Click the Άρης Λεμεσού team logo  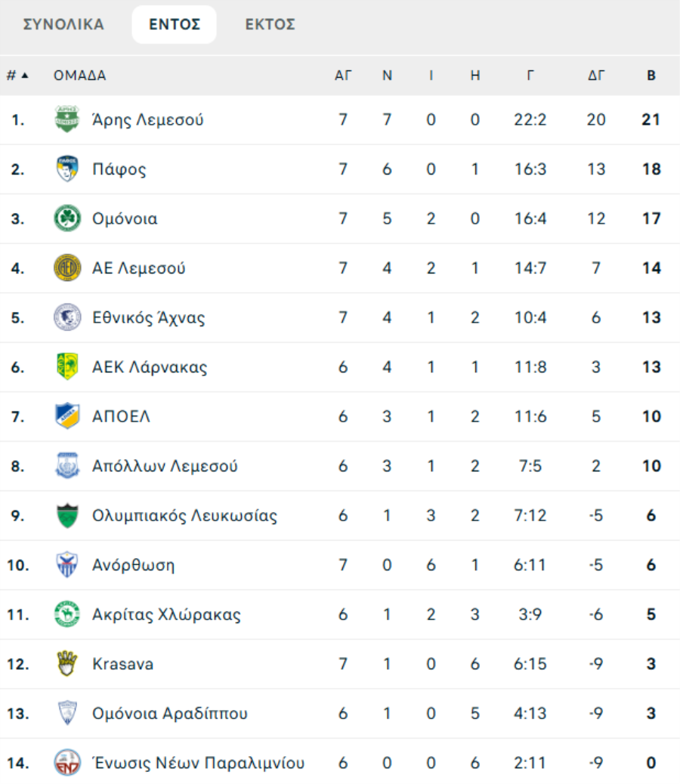(x=67, y=119)
